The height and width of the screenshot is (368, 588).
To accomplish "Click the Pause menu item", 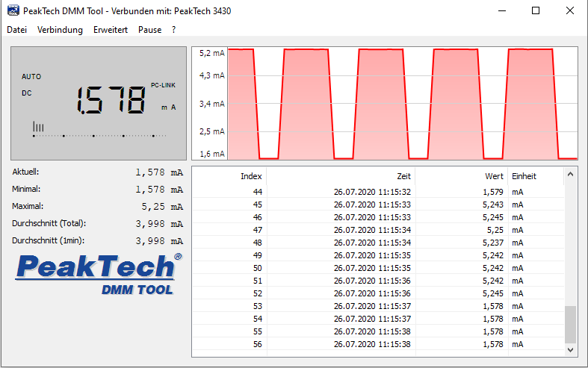I will 149,30.
